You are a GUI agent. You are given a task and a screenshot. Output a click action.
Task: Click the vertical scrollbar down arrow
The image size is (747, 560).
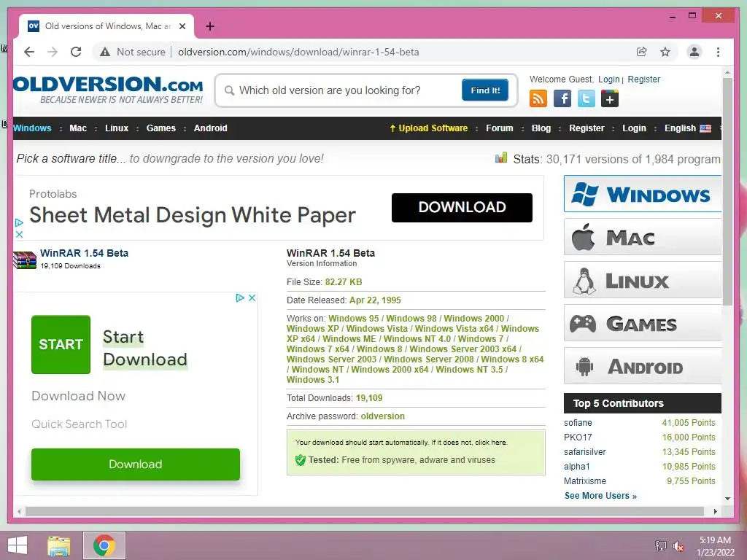coord(727,499)
